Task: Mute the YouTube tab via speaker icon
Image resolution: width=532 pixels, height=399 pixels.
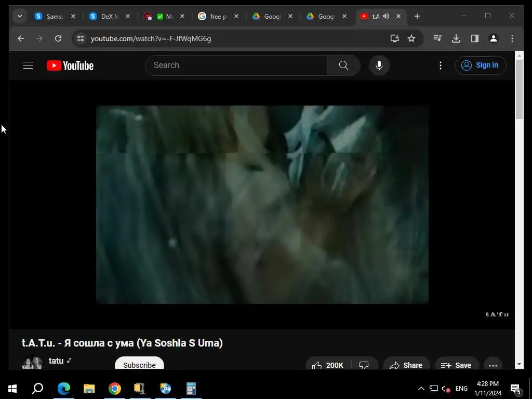Action: (386, 16)
